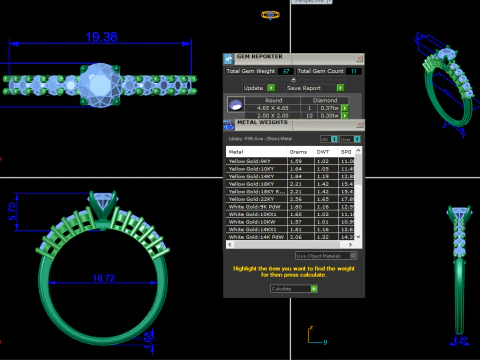Select the White Gold:14K PdW row
The image size is (480, 360).
click(290, 237)
